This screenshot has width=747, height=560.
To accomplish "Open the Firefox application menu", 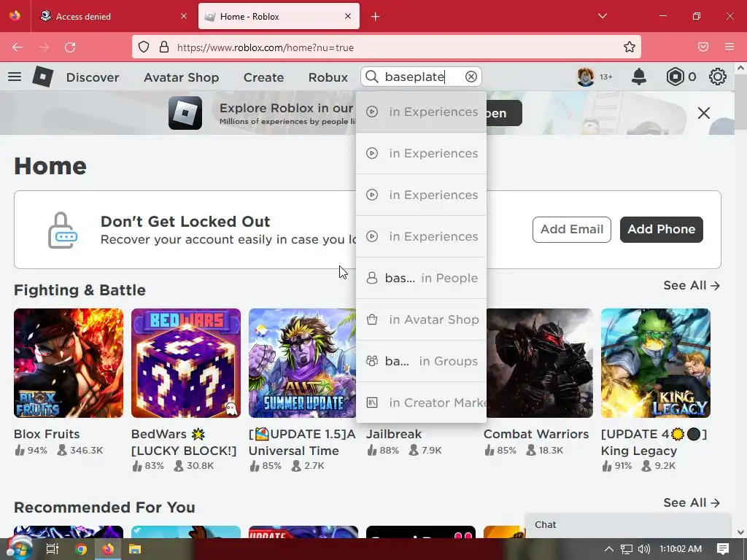I will coord(729,47).
